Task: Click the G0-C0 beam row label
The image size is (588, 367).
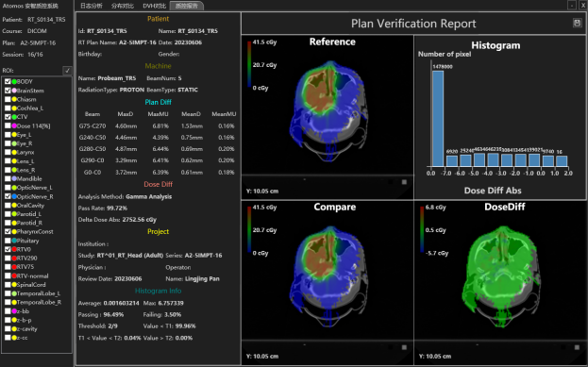Action: coord(92,173)
